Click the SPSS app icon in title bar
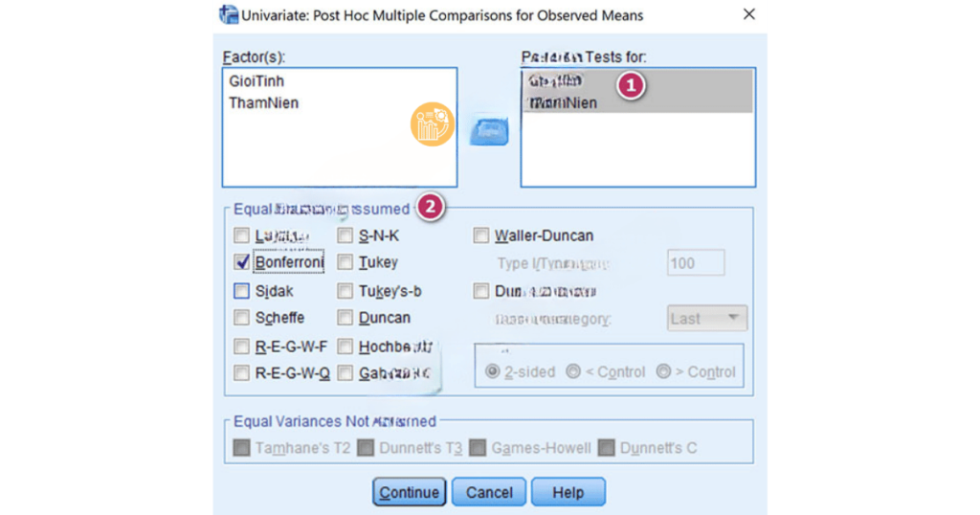 tap(229, 14)
